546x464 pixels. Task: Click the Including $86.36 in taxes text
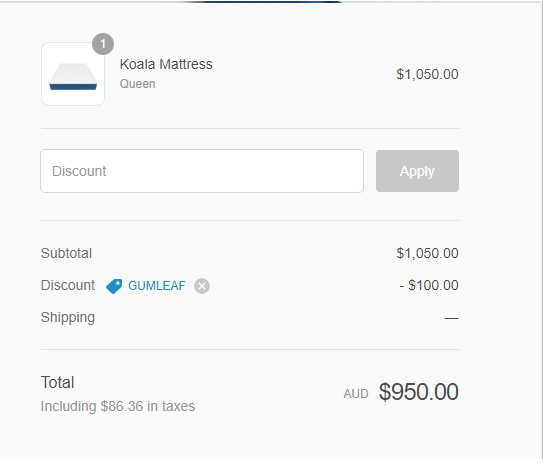click(118, 407)
